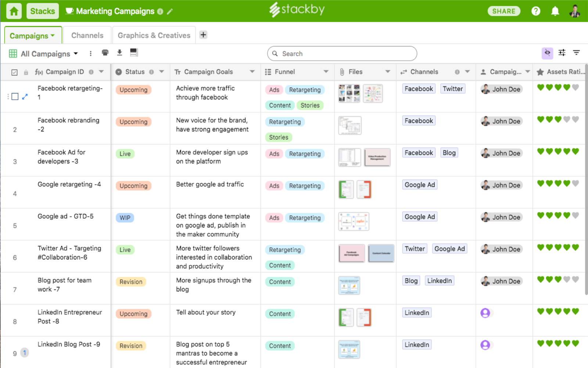Click the download export icon

tap(119, 53)
